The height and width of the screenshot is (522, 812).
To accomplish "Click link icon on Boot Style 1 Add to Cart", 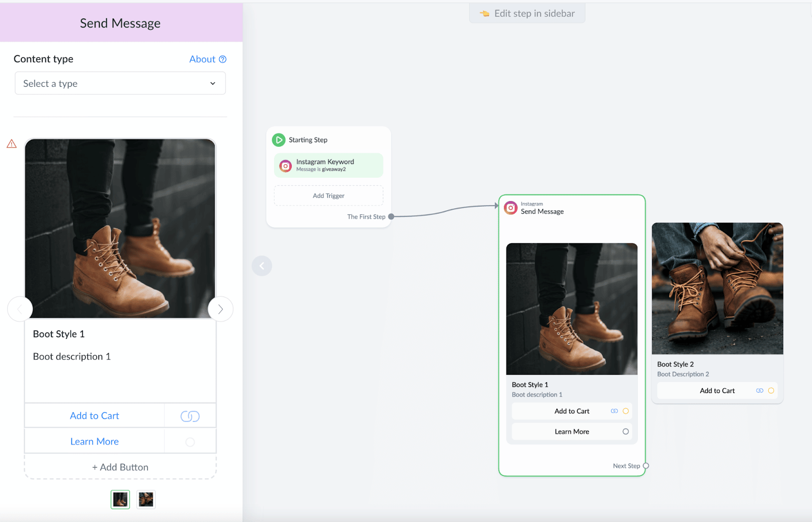I will (x=614, y=411).
